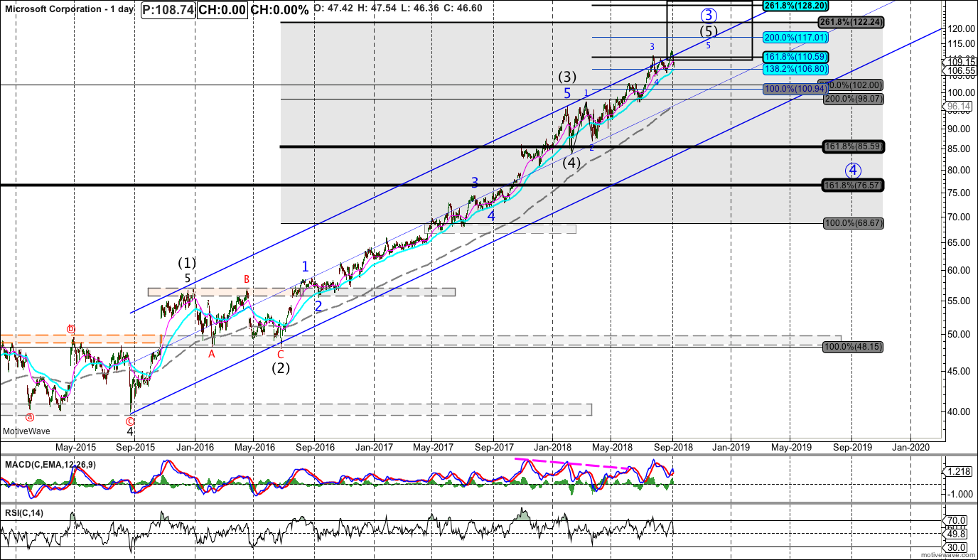Select the circled blue 3 wave label

click(x=709, y=15)
